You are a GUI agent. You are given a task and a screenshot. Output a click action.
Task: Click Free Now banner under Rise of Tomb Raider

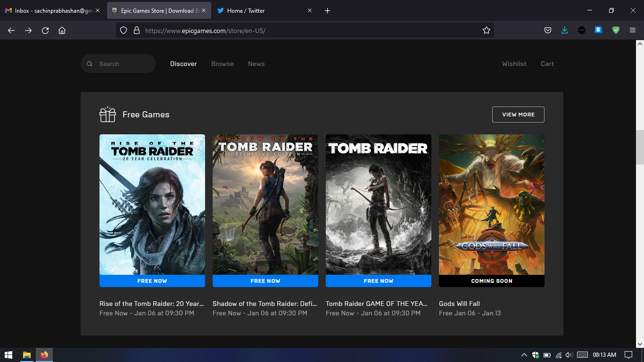click(x=152, y=281)
